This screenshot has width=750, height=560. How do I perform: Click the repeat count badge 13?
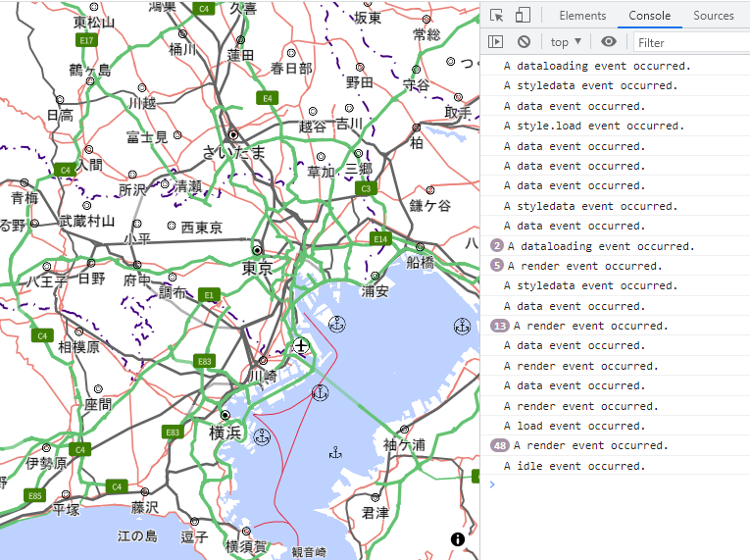500,326
